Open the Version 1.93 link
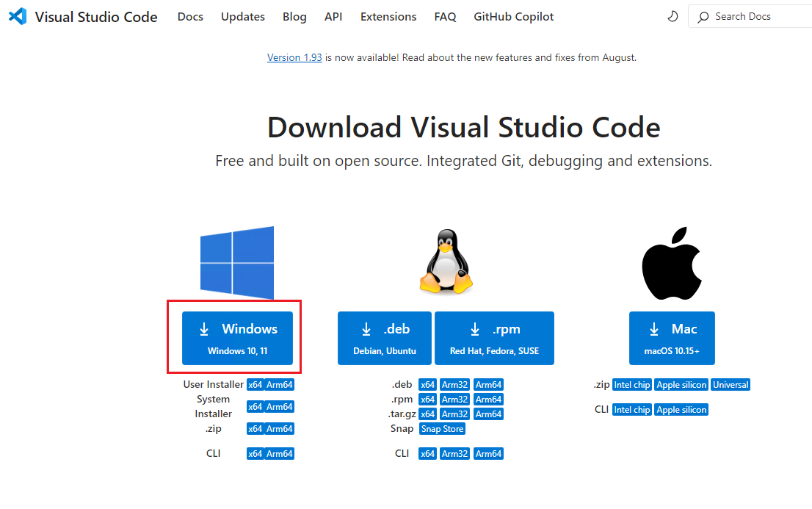The width and height of the screenshot is (812, 509). tap(294, 57)
